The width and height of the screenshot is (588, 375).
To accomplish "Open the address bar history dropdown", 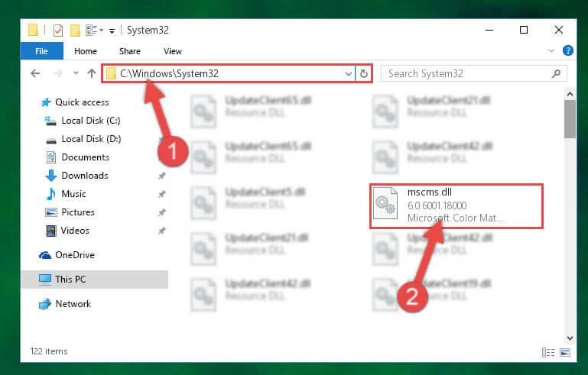I will point(349,74).
